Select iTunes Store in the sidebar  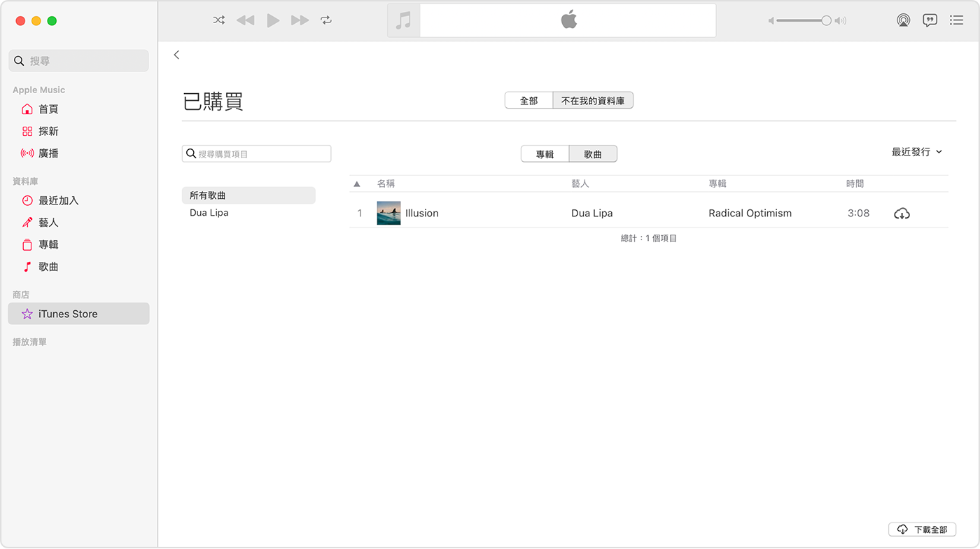click(x=78, y=314)
